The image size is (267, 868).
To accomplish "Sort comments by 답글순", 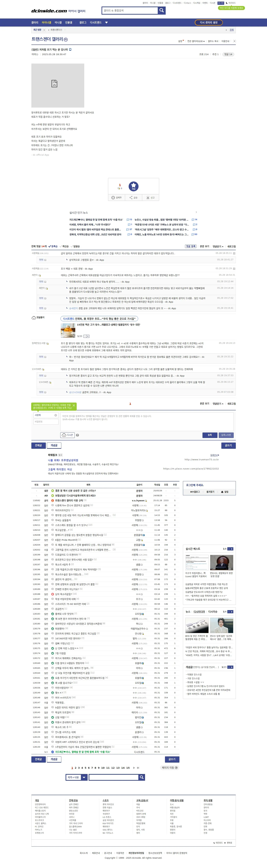I will pyautogui.click(x=76, y=246).
